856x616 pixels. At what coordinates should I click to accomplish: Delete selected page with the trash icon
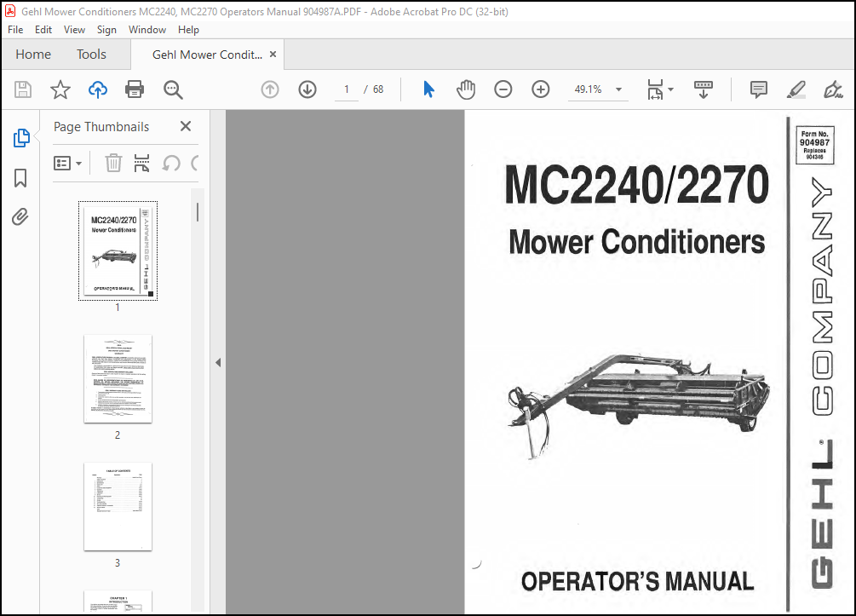point(113,163)
